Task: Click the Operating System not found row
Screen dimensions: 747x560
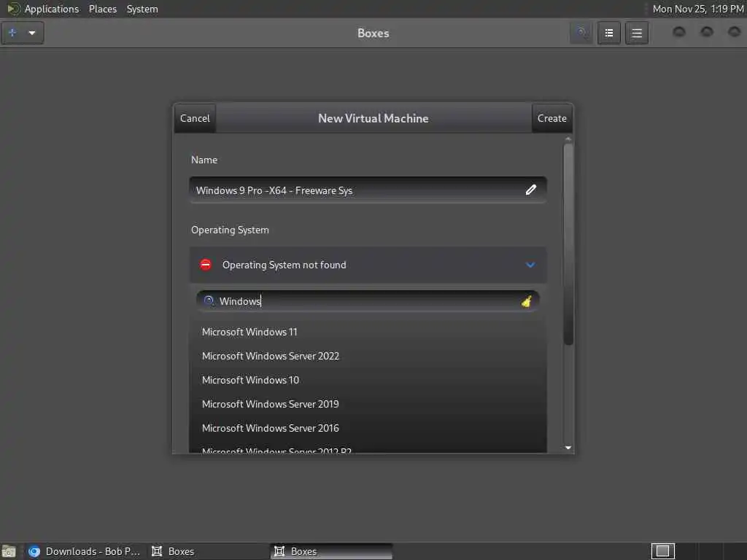Action: (x=368, y=265)
